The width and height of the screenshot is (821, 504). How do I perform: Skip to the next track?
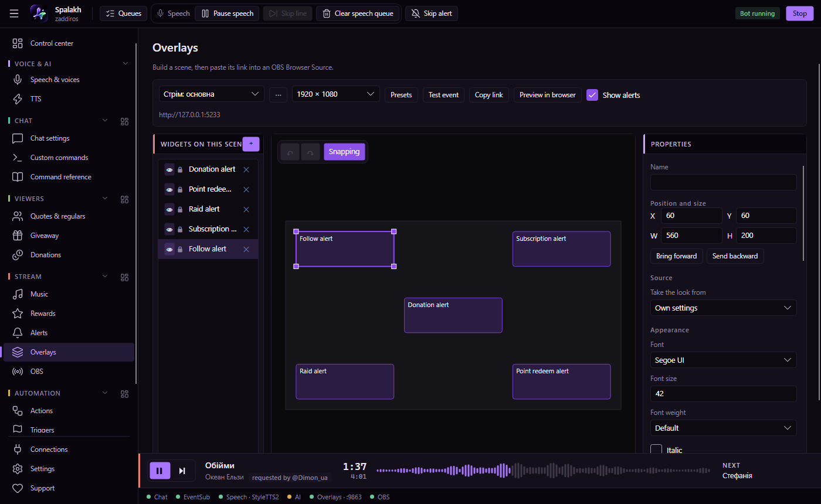[x=182, y=471]
